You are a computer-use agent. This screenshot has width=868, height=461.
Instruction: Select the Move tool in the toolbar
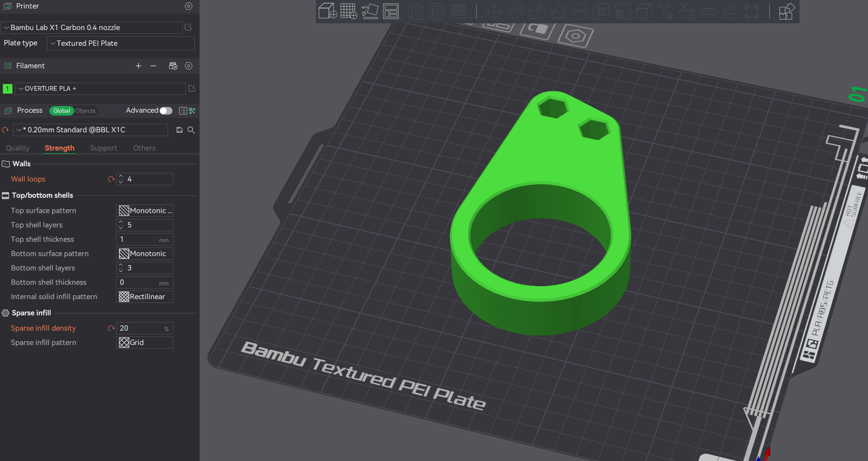tap(494, 12)
